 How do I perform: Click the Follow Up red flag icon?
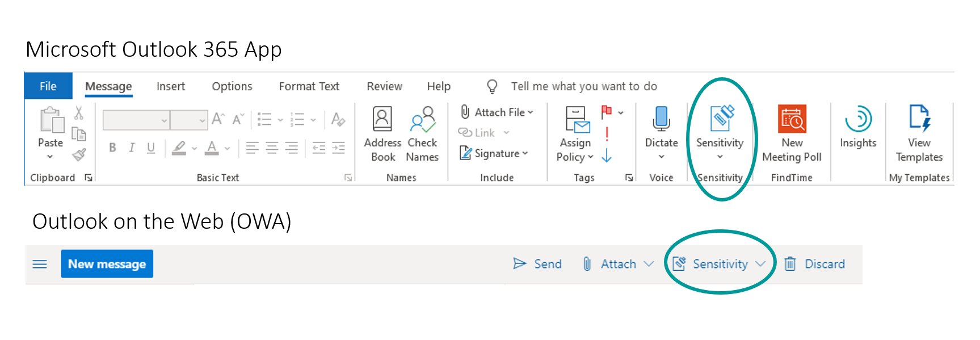pyautogui.click(x=607, y=112)
